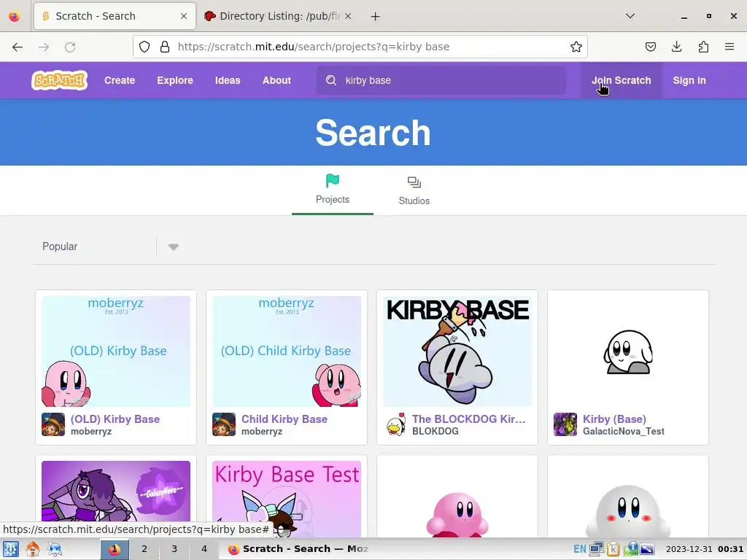Reload the page
Screen dimensions: 747x560
(70, 47)
